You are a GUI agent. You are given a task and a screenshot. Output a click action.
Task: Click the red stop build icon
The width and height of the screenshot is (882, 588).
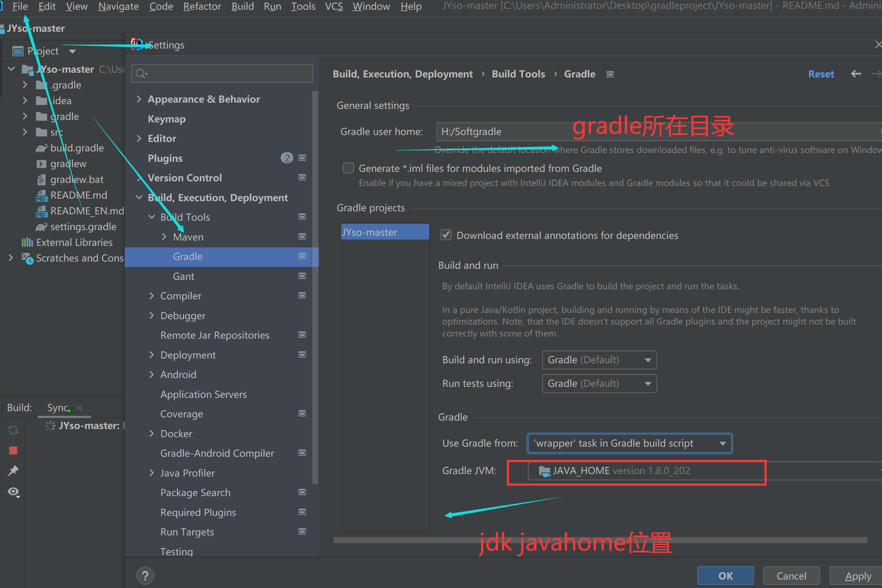13,450
